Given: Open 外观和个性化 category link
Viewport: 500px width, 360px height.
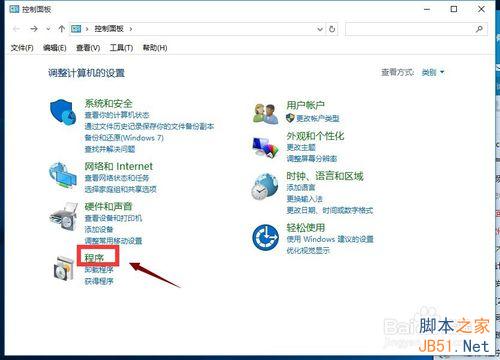Looking at the screenshot, I should (315, 136).
